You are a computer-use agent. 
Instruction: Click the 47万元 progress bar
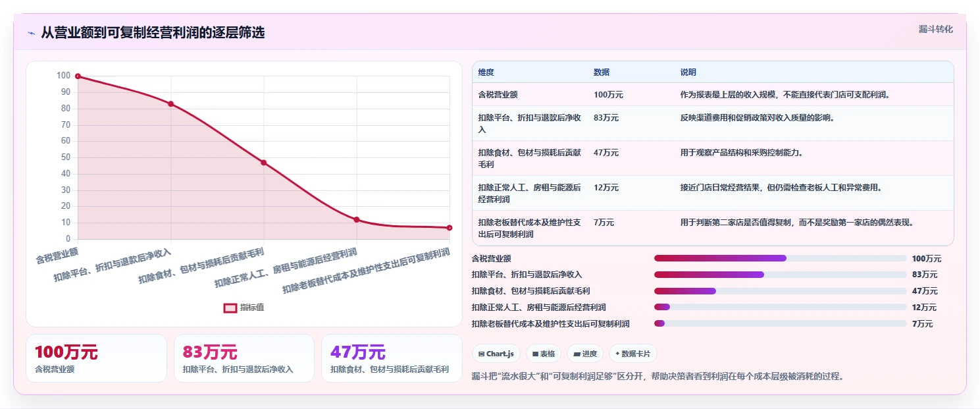[781, 291]
